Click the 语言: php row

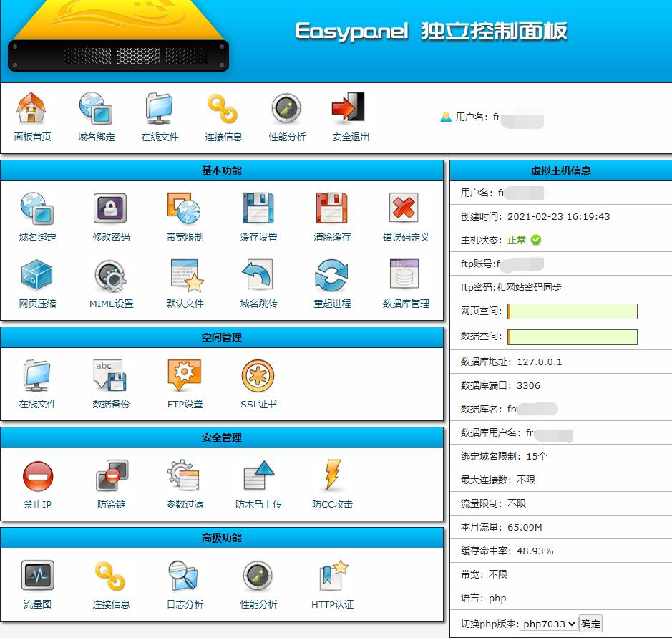(x=561, y=598)
